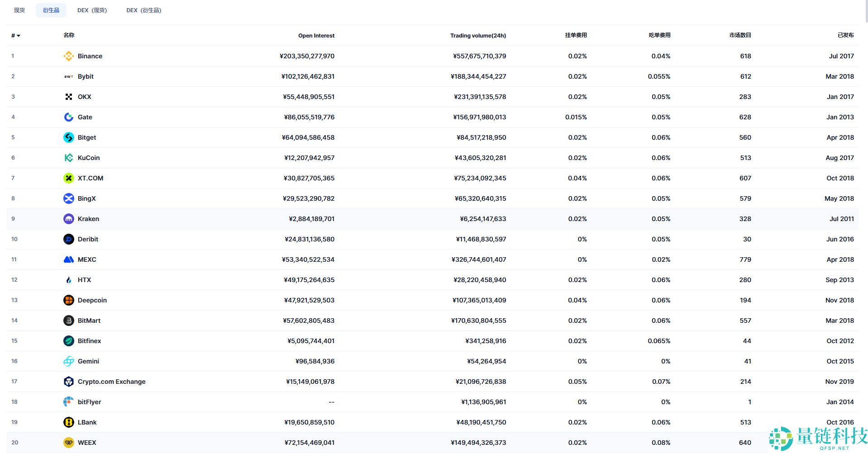This screenshot has width=868, height=453.
Task: Select the DEX (现货) tab
Action: click(92, 10)
